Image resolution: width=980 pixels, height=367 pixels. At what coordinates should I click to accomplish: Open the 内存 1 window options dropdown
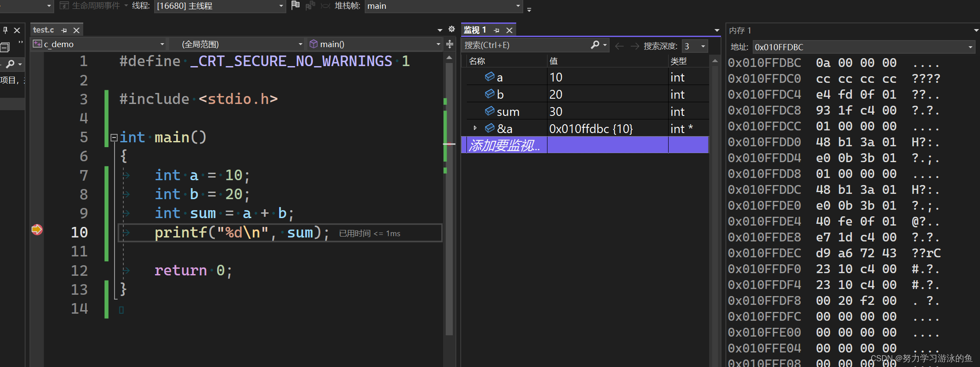pyautogui.click(x=976, y=30)
